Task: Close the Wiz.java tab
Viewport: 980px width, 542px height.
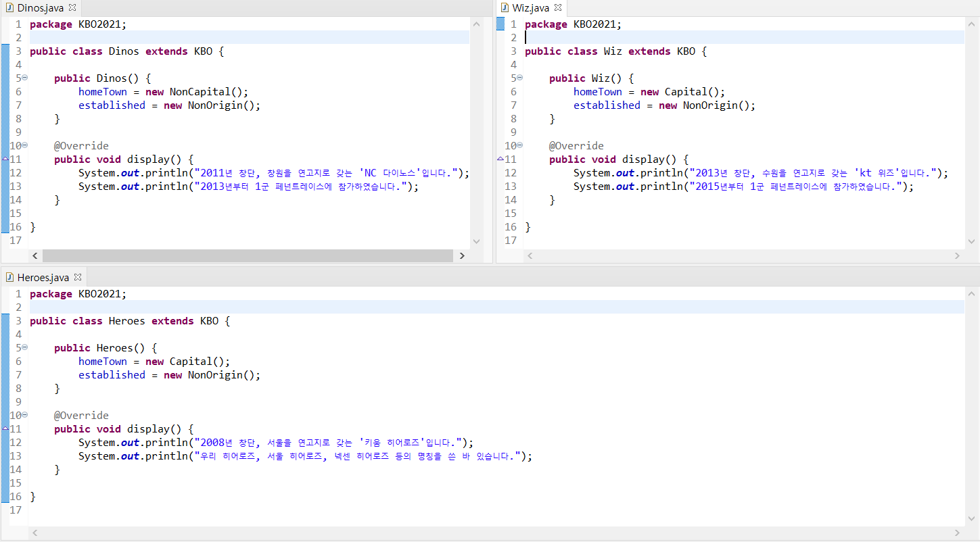Action: (x=558, y=7)
